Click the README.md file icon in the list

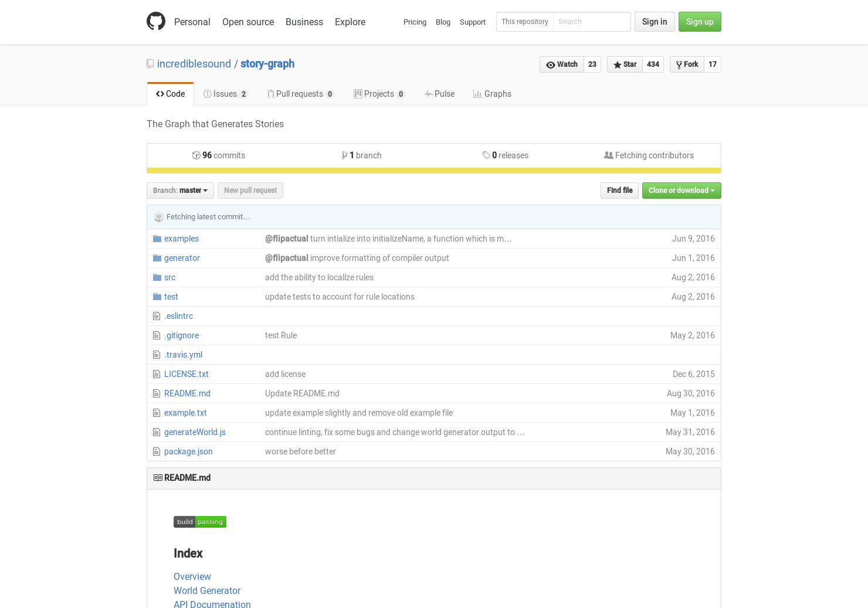[157, 393]
